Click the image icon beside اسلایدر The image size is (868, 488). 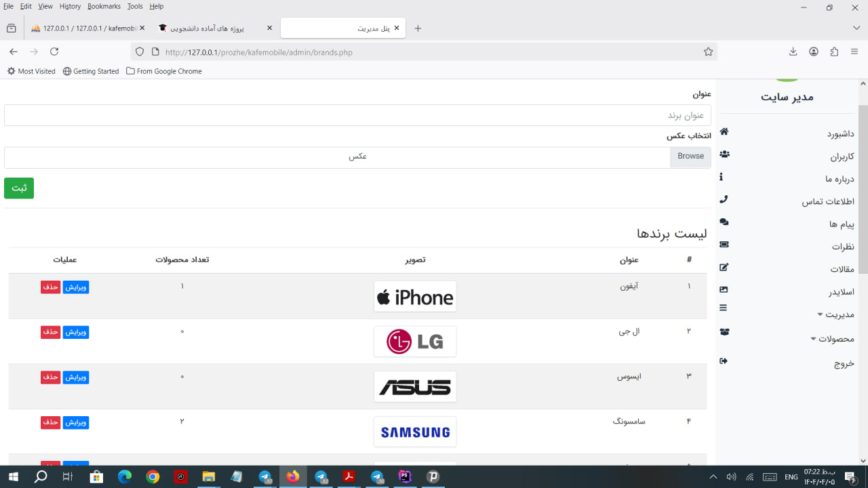[x=724, y=289]
